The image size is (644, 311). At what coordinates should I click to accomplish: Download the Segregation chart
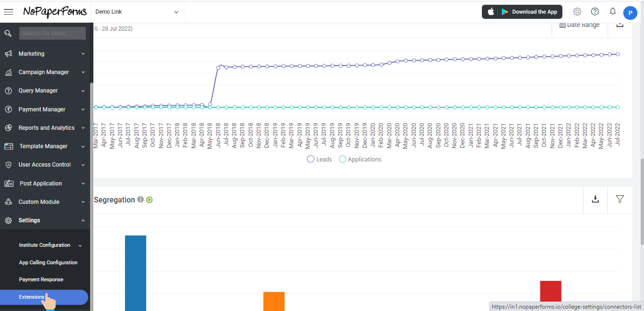click(595, 199)
